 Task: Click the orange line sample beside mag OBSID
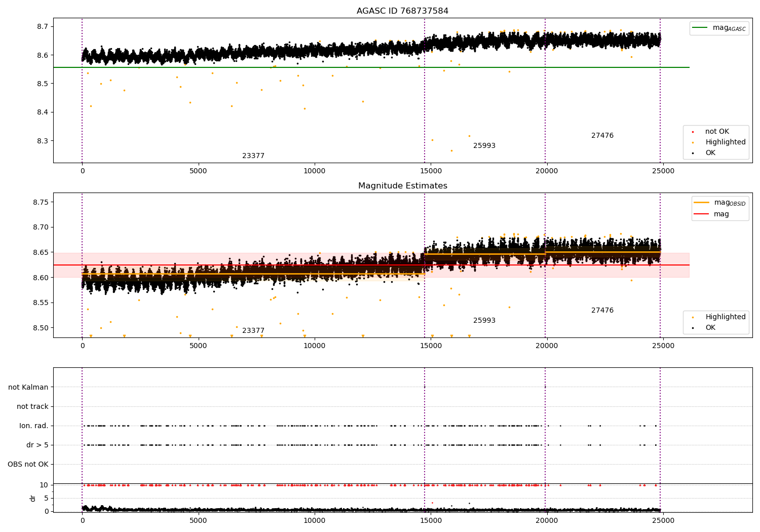[701, 203]
